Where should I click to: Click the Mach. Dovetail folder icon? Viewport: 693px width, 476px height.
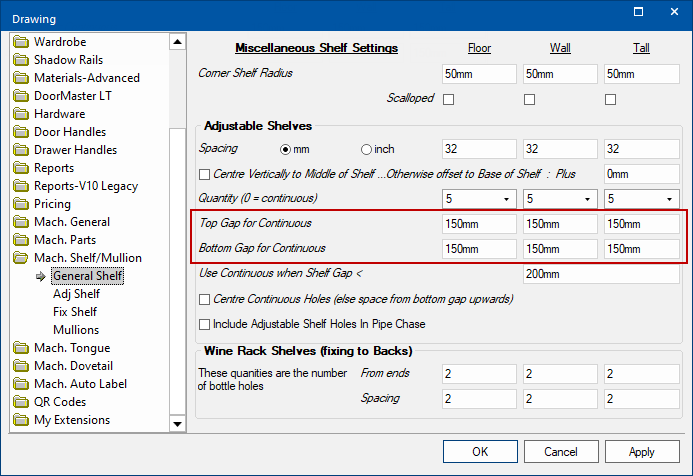coord(21,366)
